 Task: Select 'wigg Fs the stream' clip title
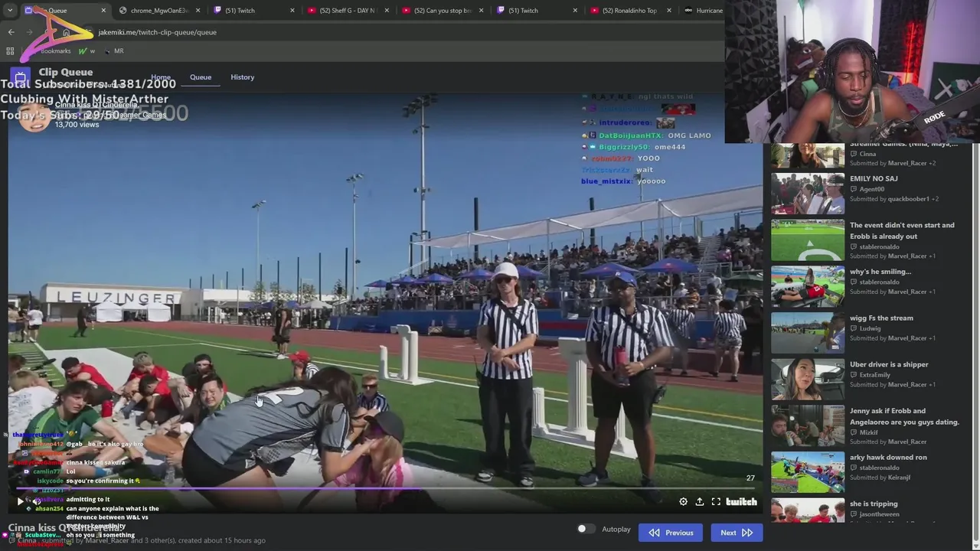(x=881, y=318)
